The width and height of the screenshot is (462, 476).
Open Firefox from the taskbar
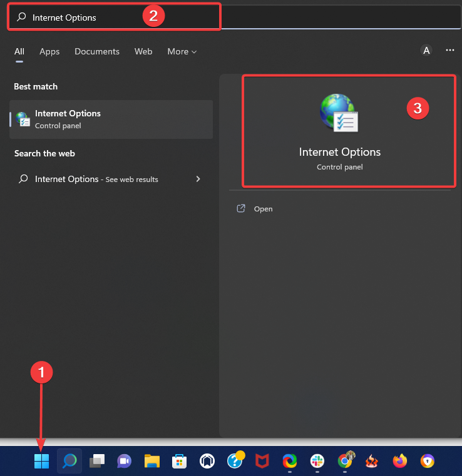click(x=399, y=462)
